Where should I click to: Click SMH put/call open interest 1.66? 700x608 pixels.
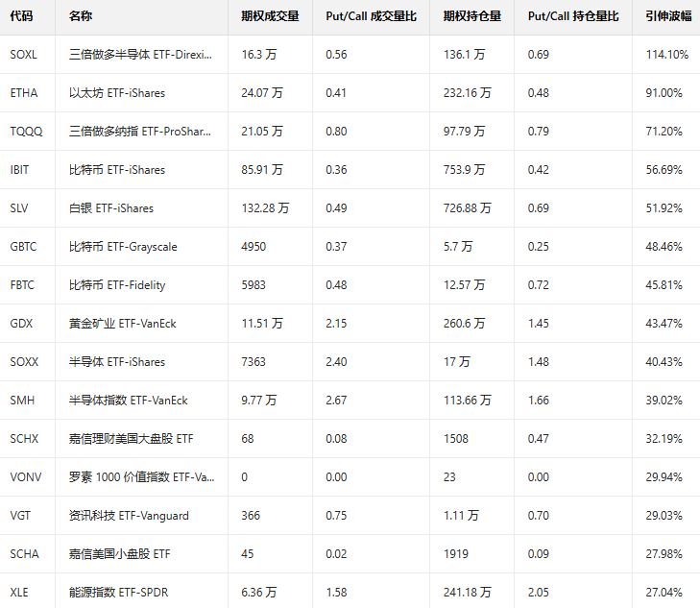[x=539, y=400]
